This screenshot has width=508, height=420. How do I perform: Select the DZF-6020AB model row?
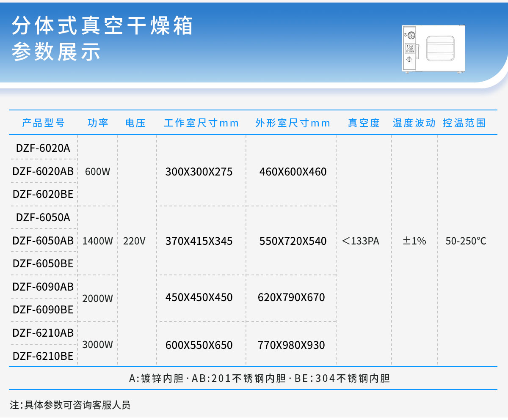43,171
